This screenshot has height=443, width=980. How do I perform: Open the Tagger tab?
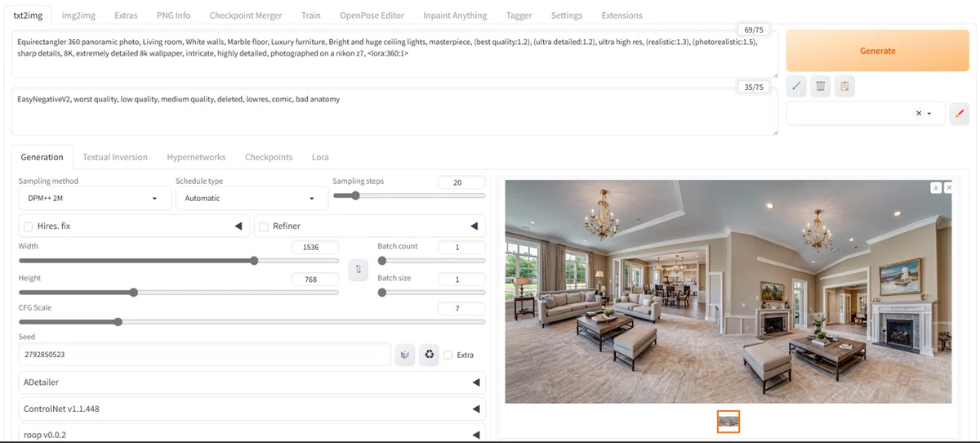point(519,16)
